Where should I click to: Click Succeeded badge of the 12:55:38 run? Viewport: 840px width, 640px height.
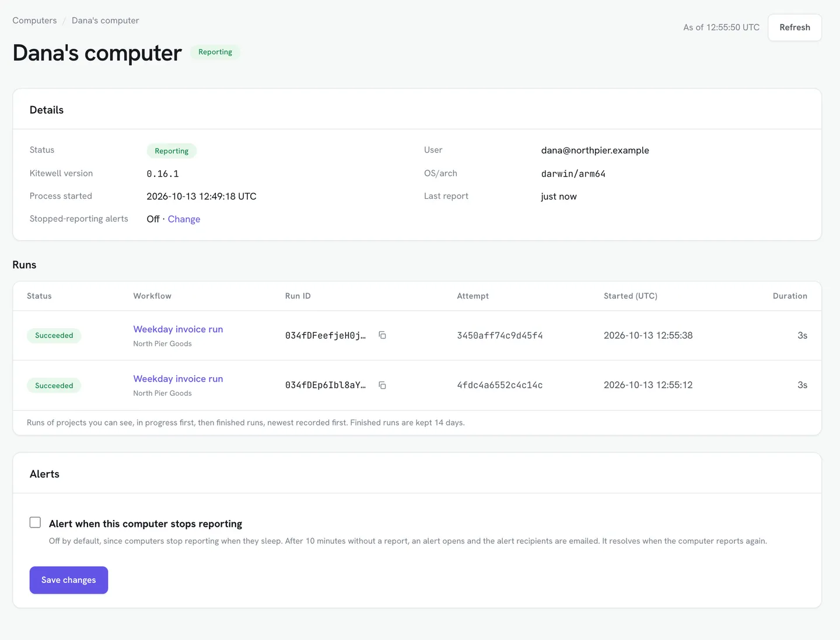(x=54, y=336)
